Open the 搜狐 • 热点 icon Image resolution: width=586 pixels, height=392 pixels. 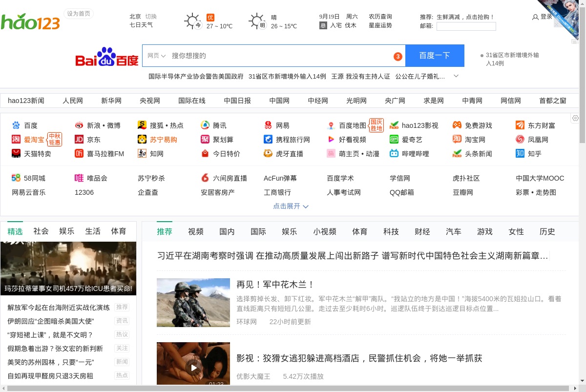[142, 125]
